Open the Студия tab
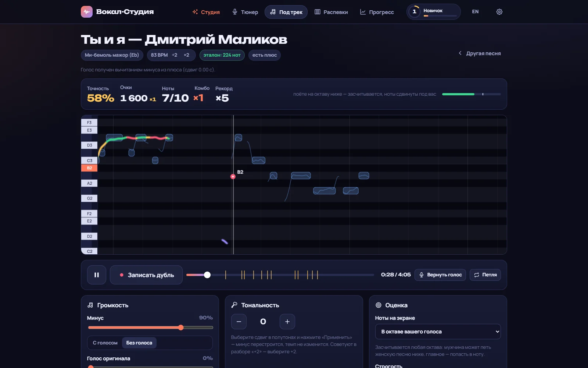This screenshot has height=368, width=588. click(206, 12)
